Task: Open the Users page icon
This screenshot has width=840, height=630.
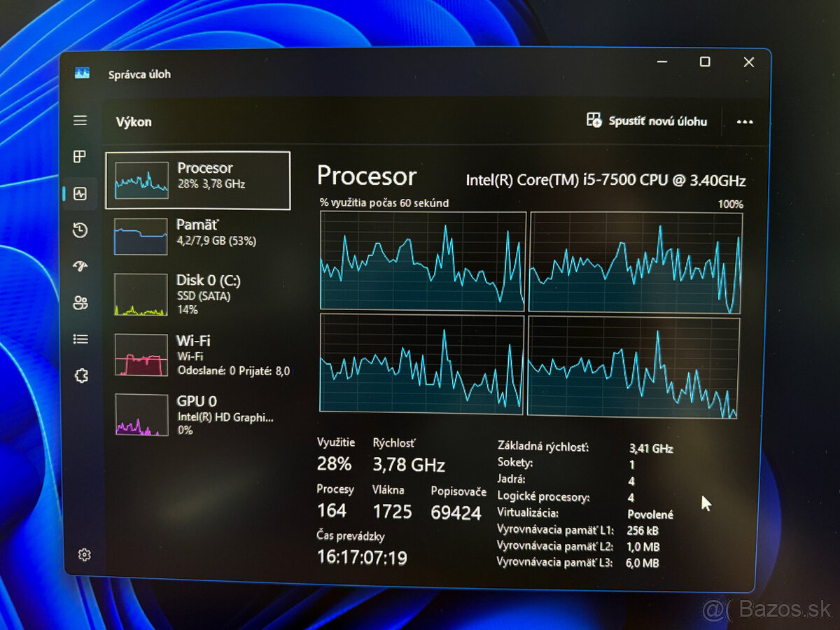Action: point(80,303)
